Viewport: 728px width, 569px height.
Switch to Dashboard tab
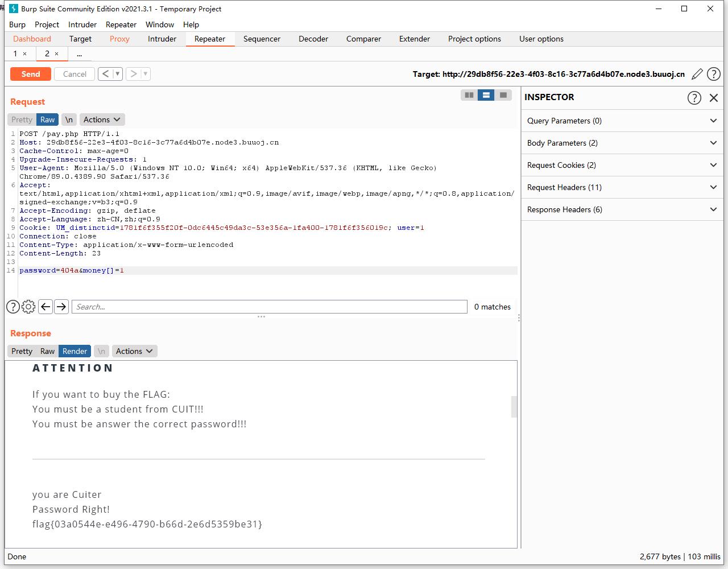point(32,39)
